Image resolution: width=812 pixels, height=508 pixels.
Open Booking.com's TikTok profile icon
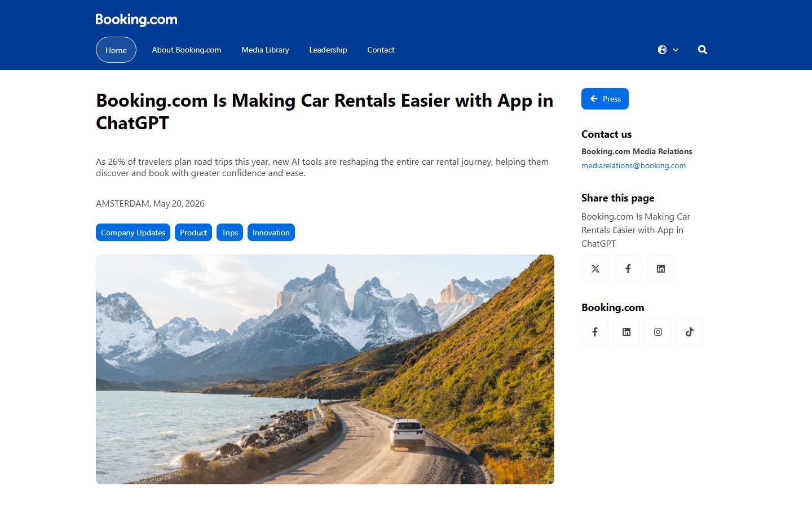pos(690,332)
